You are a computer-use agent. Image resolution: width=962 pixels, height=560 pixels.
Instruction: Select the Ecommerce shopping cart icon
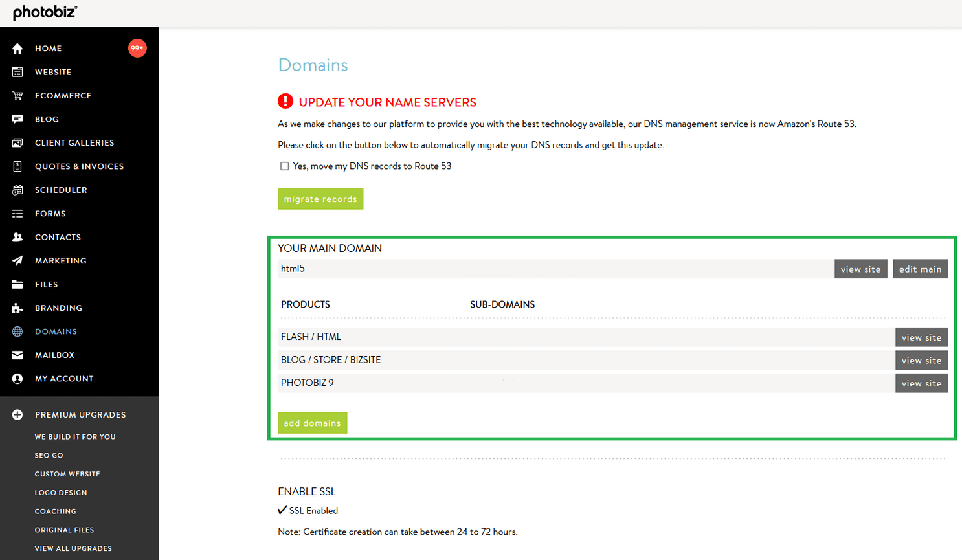pyautogui.click(x=16, y=95)
